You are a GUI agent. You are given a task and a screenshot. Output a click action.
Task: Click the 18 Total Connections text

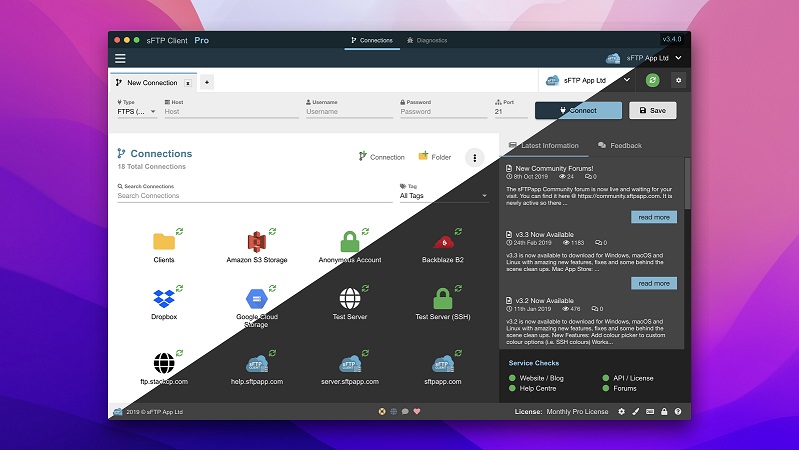[x=151, y=167]
